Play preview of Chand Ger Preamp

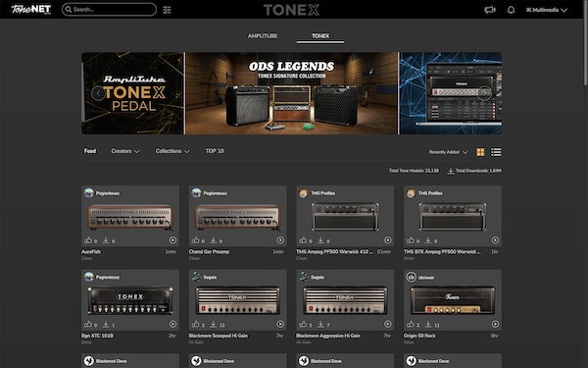280,240
